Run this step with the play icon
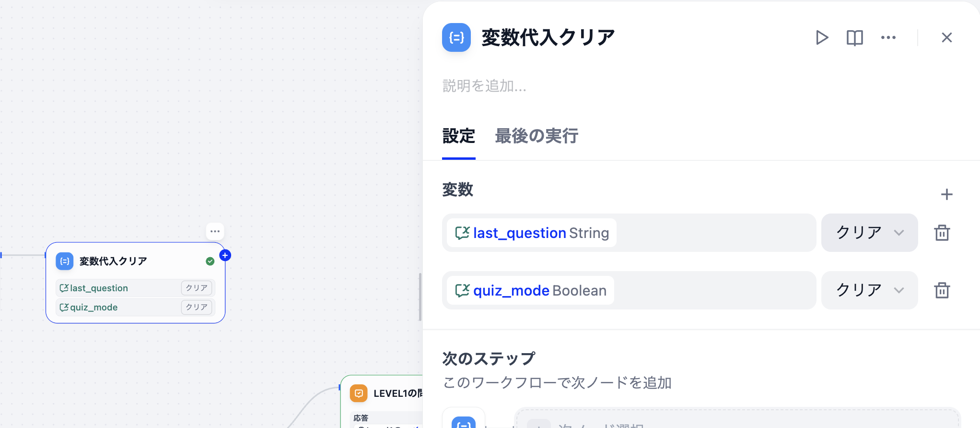The width and height of the screenshot is (980, 428). point(822,37)
